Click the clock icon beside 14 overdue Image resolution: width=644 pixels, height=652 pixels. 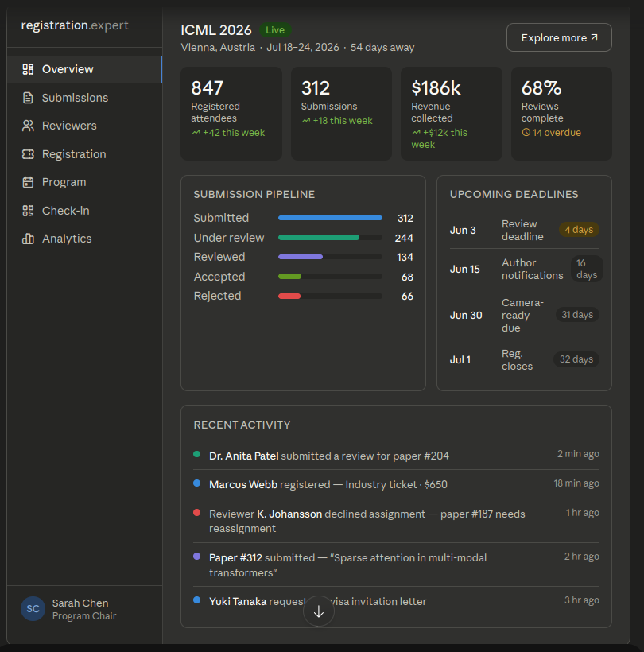526,133
